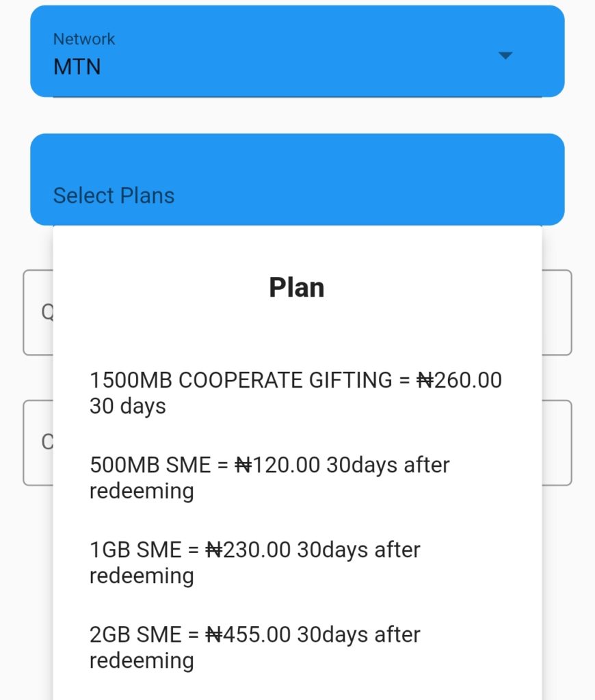Image resolution: width=595 pixels, height=700 pixels.
Task: Tap the ₦120.00 price text
Action: (278, 465)
